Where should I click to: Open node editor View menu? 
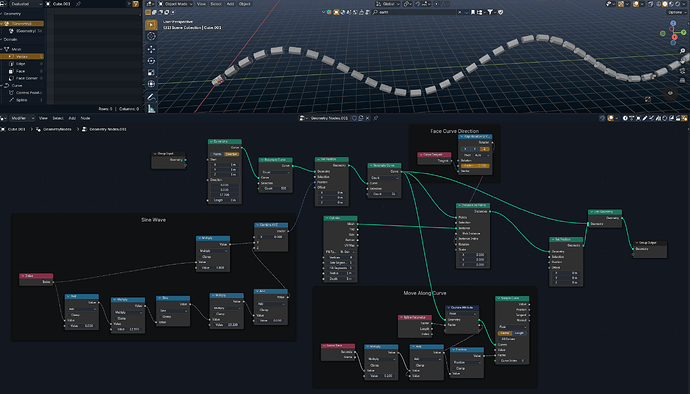[x=43, y=118]
